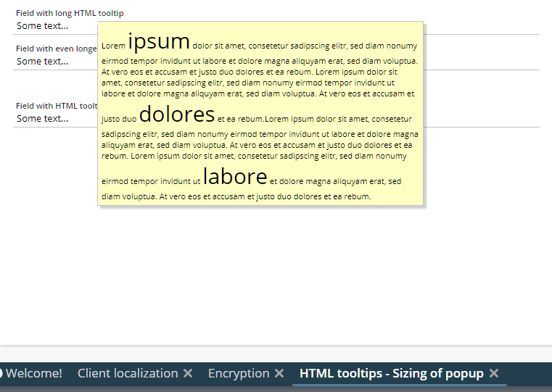
Task: Close the HTML tooltips - Sizing of popup tab
Action: point(494,373)
